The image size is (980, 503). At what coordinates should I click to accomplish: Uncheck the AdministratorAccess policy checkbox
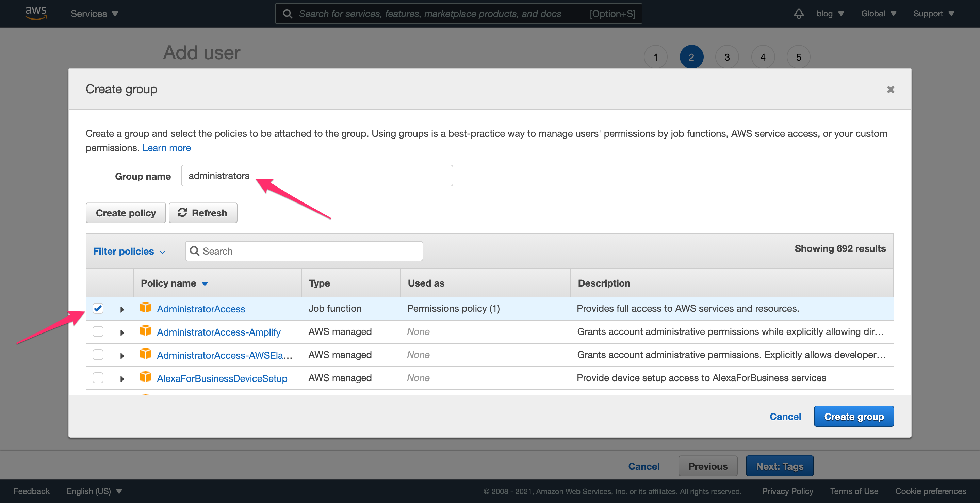[98, 308]
